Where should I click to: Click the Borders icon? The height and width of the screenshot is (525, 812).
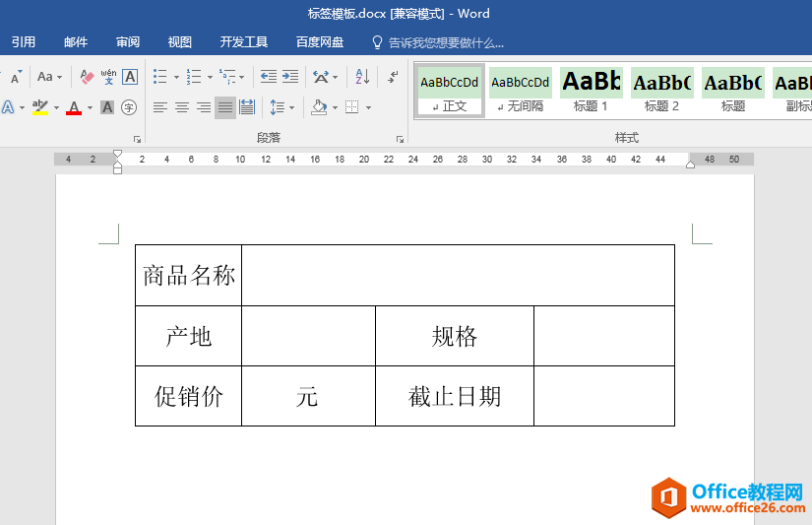pos(352,107)
